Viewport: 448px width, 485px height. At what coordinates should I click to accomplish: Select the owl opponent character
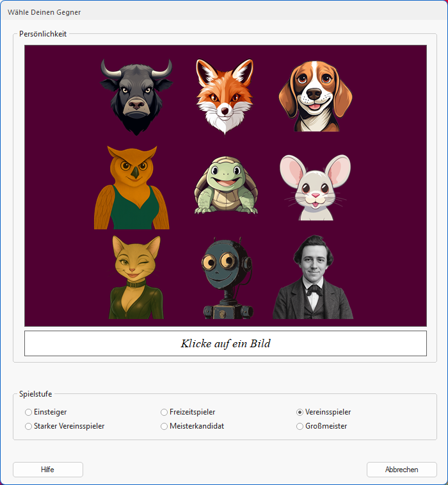(132, 187)
